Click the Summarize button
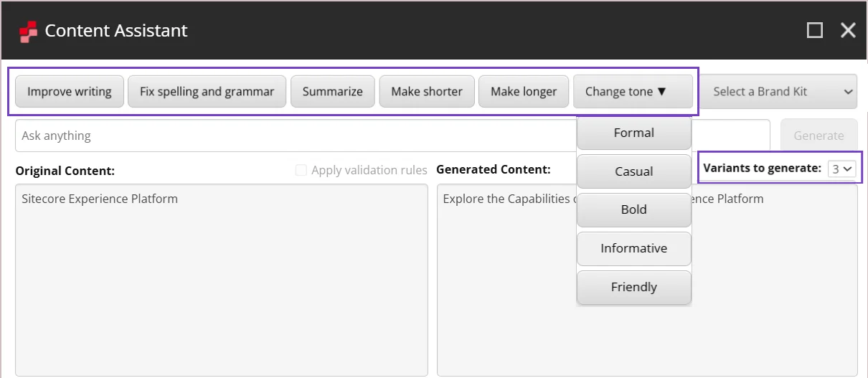The image size is (868, 378). [333, 91]
